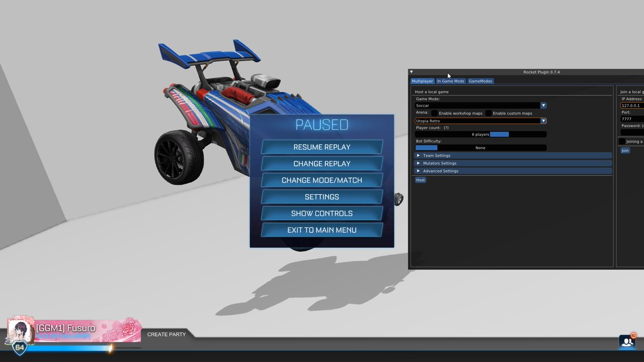This screenshot has width=644, height=362.
Task: Enable custom maps checkbox
Action: pyautogui.click(x=489, y=113)
